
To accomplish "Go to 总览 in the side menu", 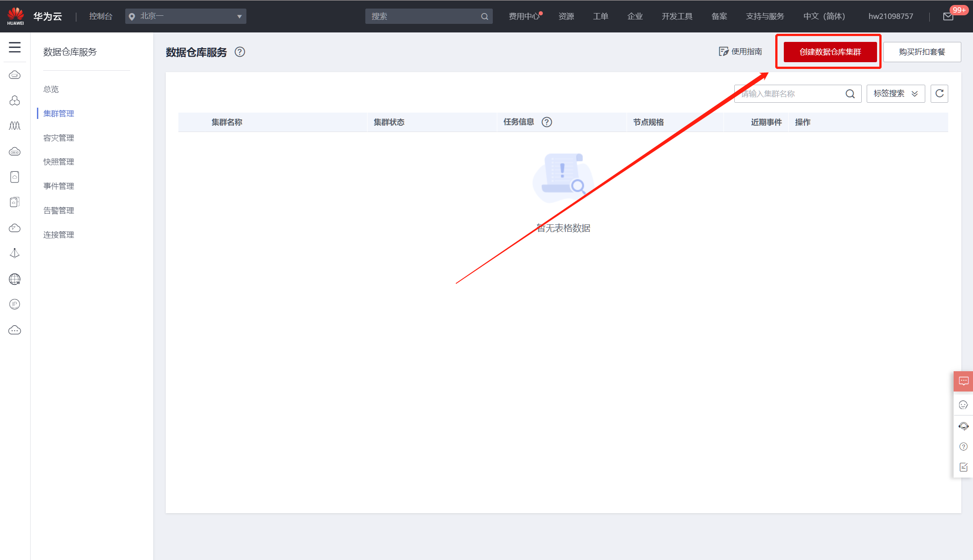I will (x=51, y=89).
